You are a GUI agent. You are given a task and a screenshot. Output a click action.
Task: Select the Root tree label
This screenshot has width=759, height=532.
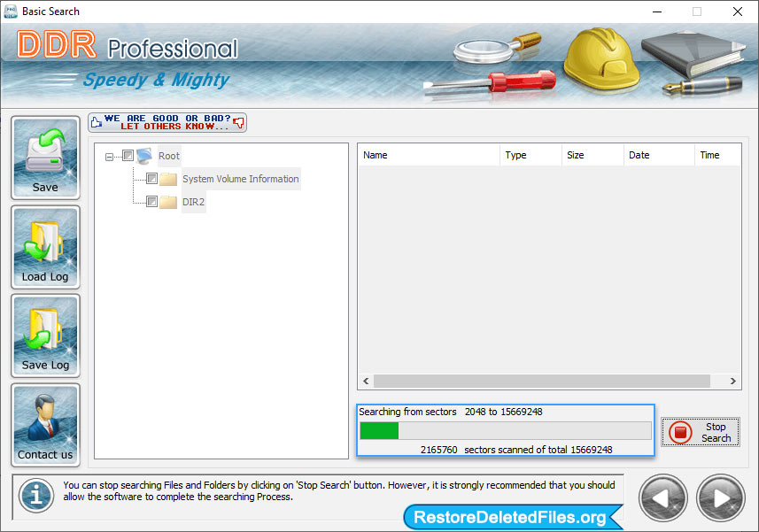click(169, 156)
